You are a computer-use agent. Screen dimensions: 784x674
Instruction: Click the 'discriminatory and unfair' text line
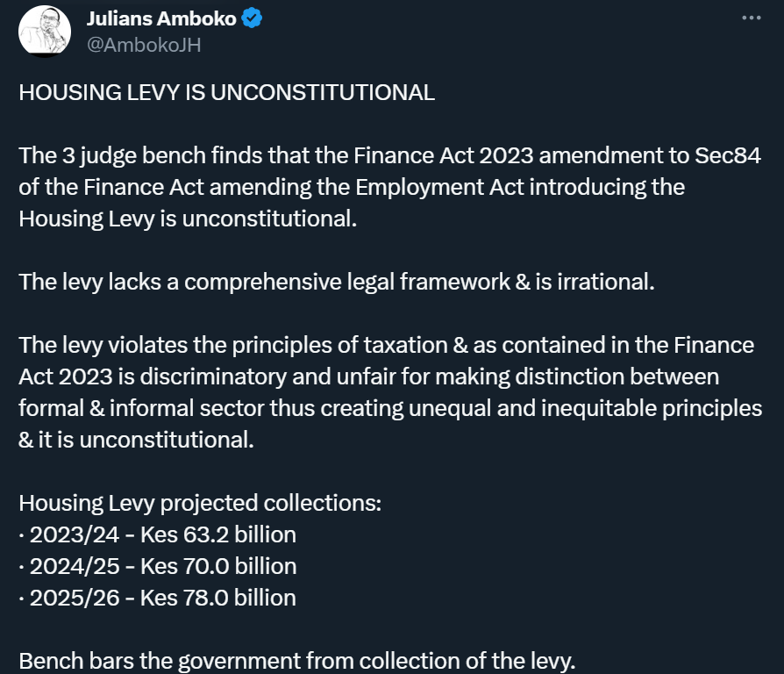[368, 376]
